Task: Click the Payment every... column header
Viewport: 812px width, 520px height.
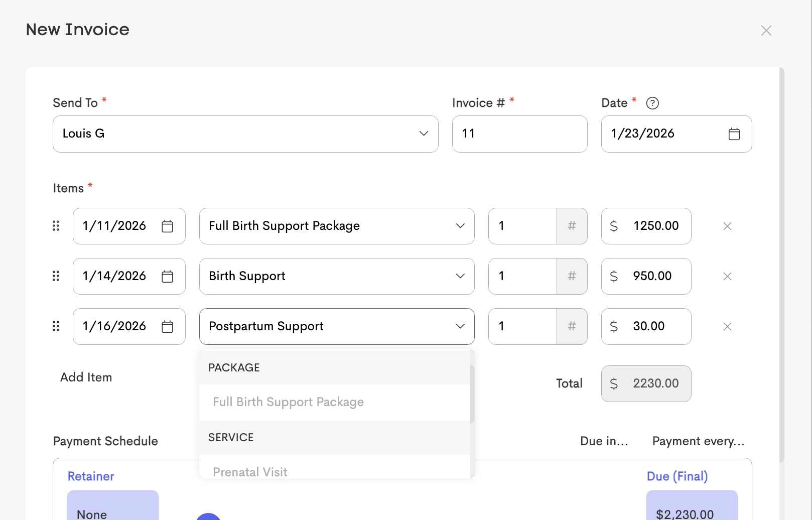Action: pos(698,441)
